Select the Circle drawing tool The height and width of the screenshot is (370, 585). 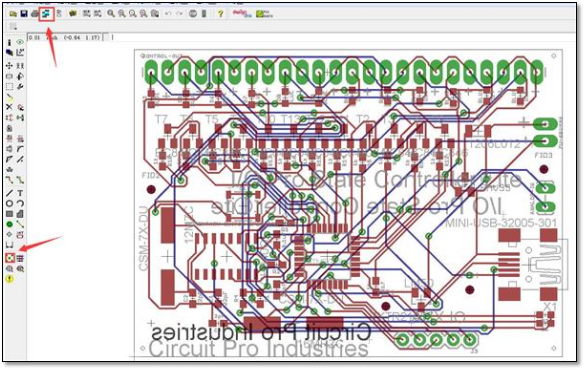9,203
